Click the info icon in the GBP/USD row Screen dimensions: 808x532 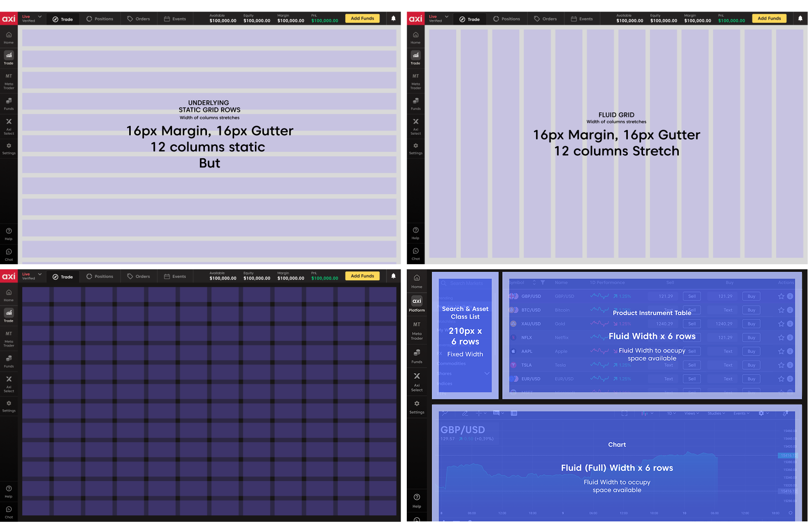coord(790,297)
